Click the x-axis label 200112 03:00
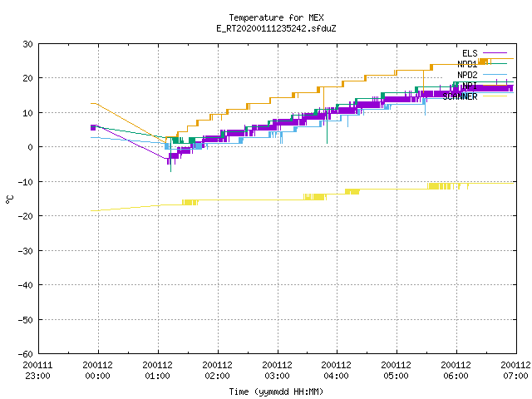The width and height of the screenshot is (532, 399). (277, 371)
